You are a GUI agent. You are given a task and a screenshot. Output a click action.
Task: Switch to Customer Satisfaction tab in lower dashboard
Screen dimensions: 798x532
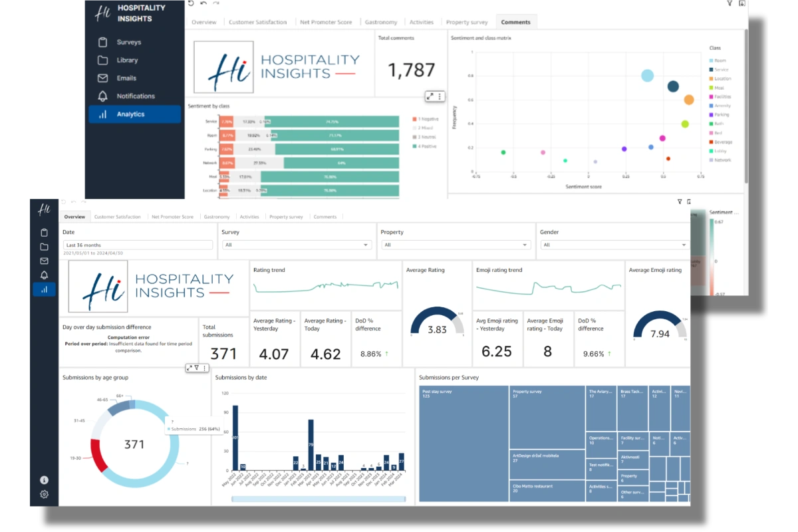point(117,217)
